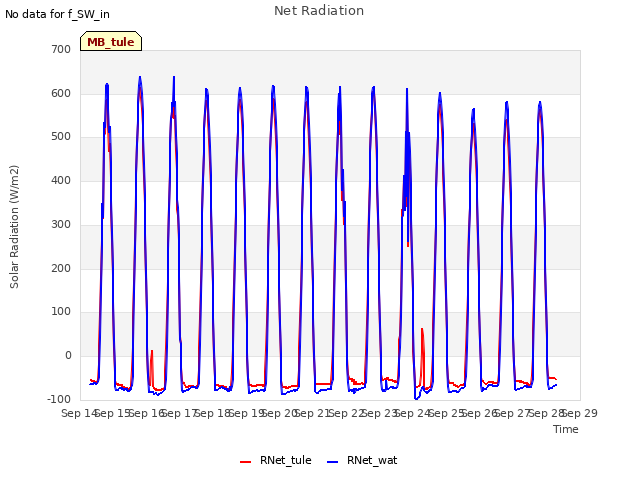
Task: Click the 200 y-axis tick label
Action: [61, 269]
